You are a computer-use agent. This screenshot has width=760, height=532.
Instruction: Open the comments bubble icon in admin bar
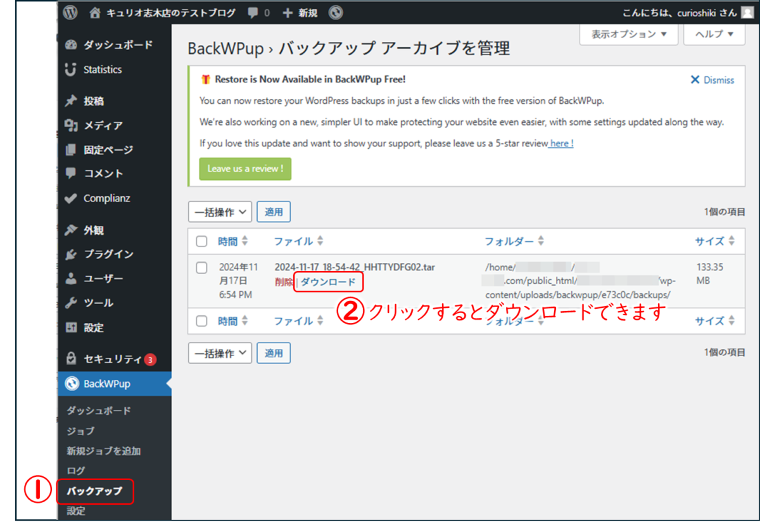[253, 13]
